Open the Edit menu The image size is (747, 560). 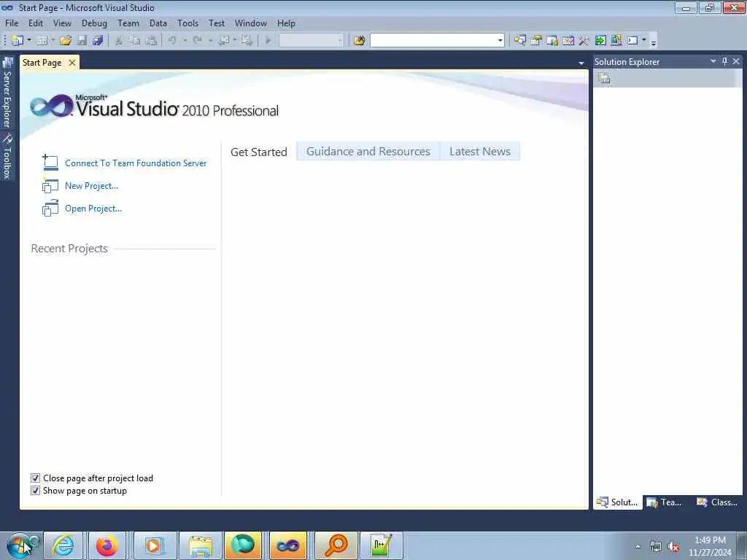pyautogui.click(x=36, y=23)
